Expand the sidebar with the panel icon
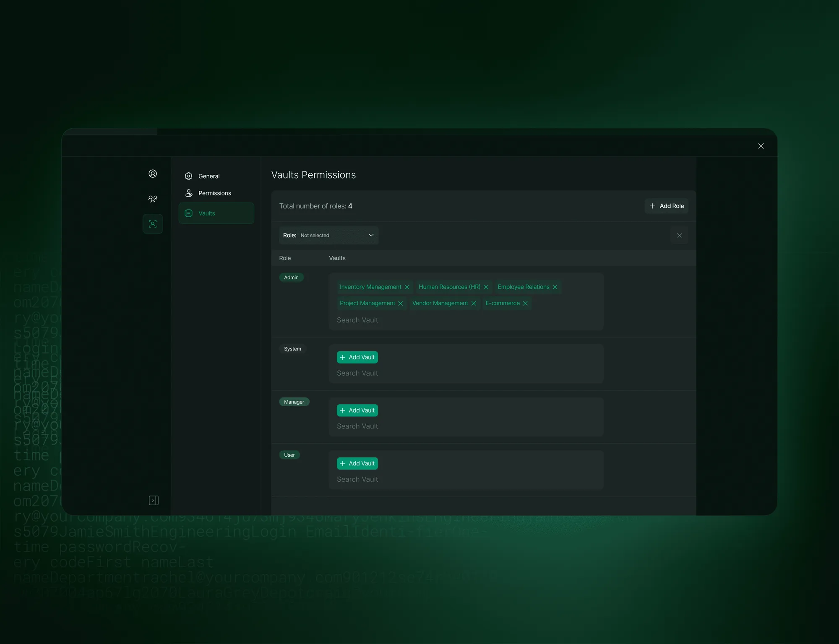The image size is (839, 644). 154,500
